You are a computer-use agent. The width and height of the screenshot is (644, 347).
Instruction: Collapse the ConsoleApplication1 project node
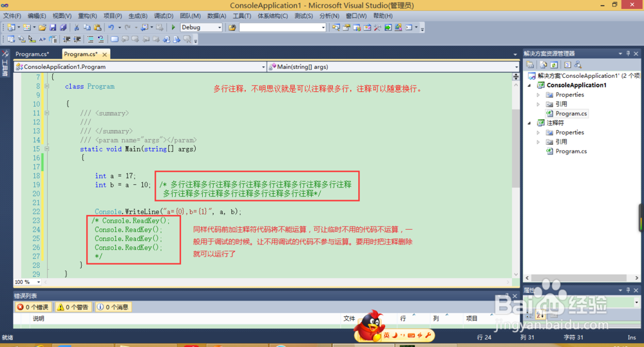point(529,86)
